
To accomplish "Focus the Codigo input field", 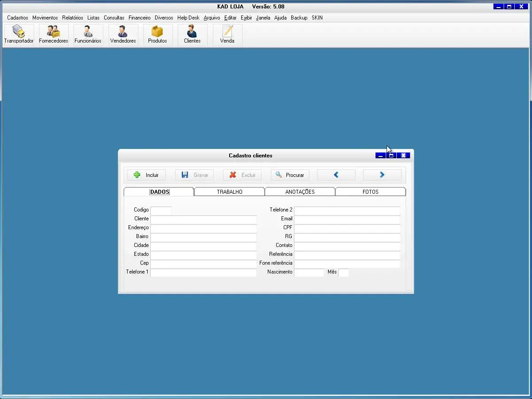I will pos(161,210).
